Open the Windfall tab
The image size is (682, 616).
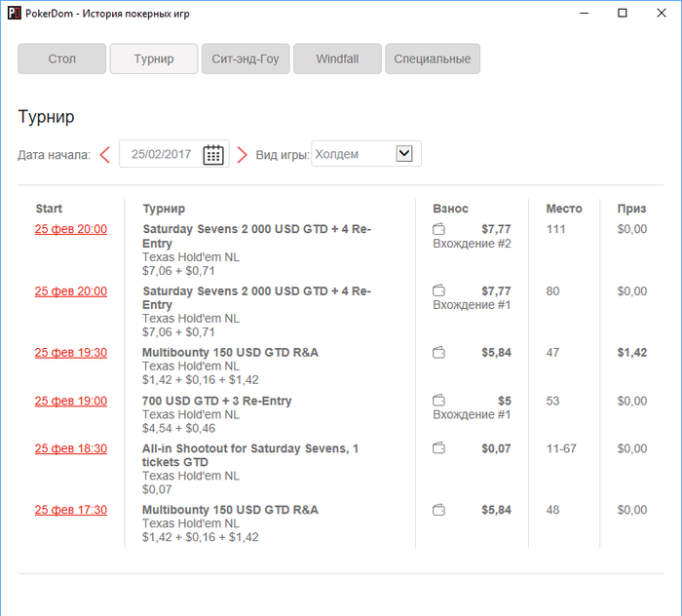(337, 58)
